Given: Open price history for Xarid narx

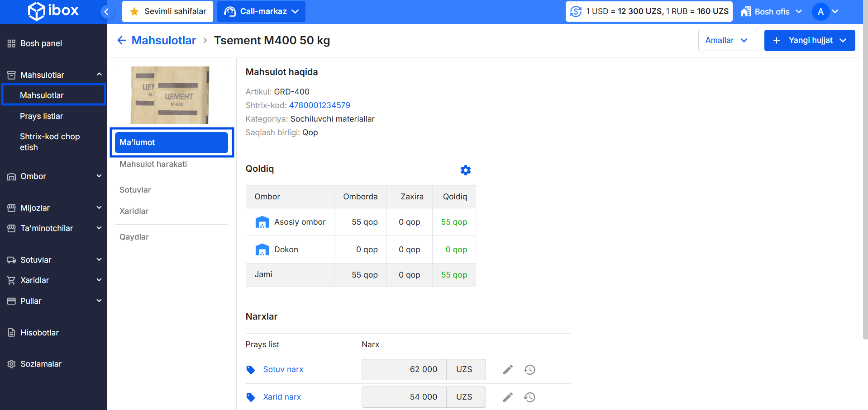Looking at the screenshot, I should pyautogui.click(x=529, y=397).
